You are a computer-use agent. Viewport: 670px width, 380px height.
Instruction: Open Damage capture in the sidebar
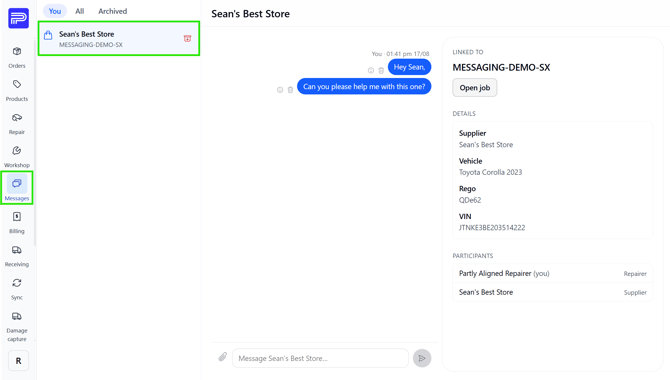click(x=17, y=327)
